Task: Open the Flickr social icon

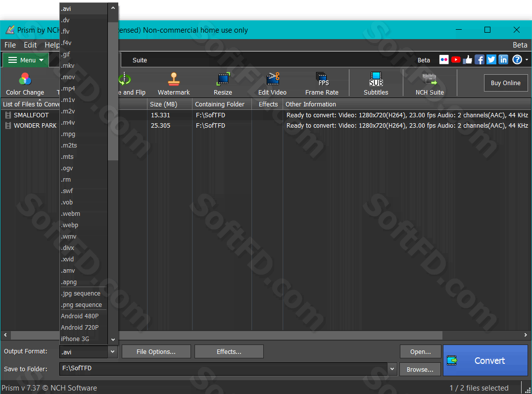Action: pyautogui.click(x=444, y=60)
